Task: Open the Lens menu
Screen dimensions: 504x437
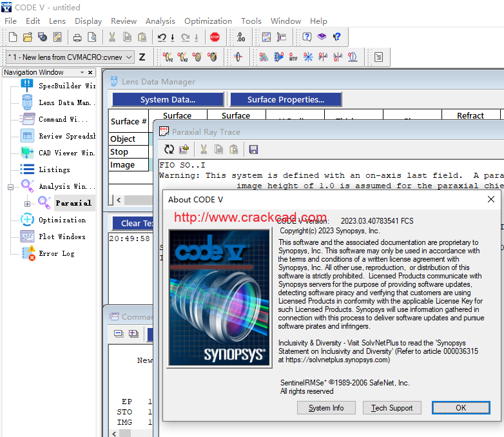Action: pos(57,21)
